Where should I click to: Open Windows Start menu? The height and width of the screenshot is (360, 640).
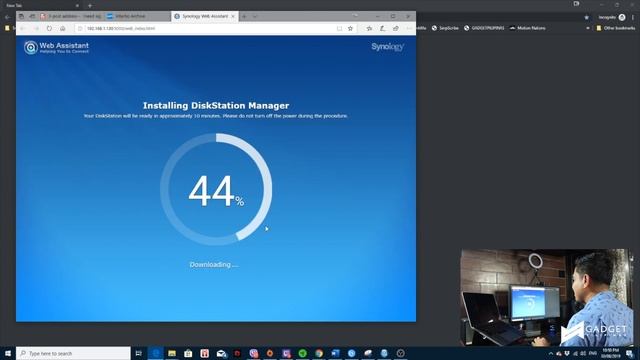click(x=8, y=353)
